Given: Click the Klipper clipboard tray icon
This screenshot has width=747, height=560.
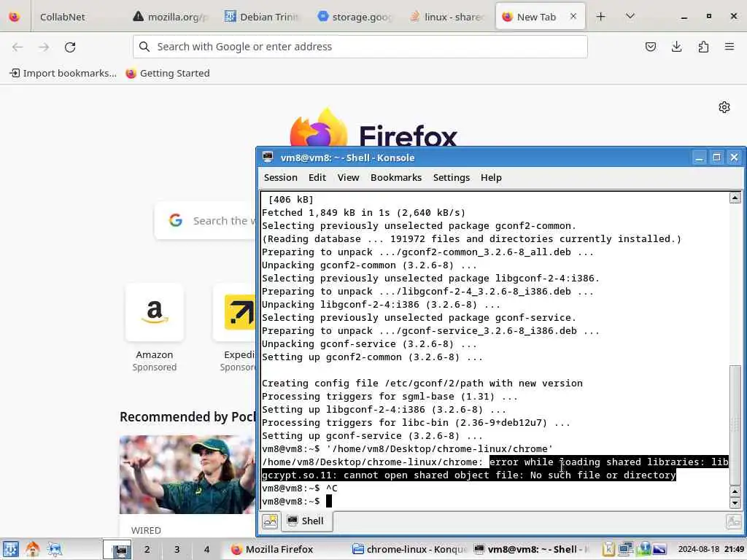Looking at the screenshot, I should (608, 549).
